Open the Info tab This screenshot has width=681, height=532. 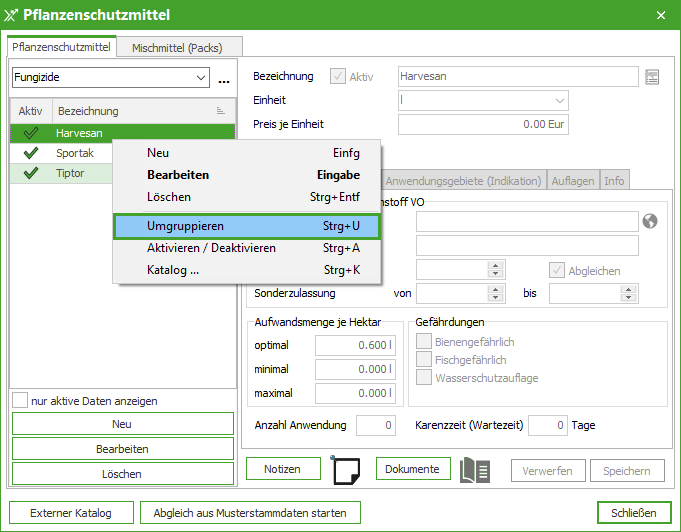(614, 181)
